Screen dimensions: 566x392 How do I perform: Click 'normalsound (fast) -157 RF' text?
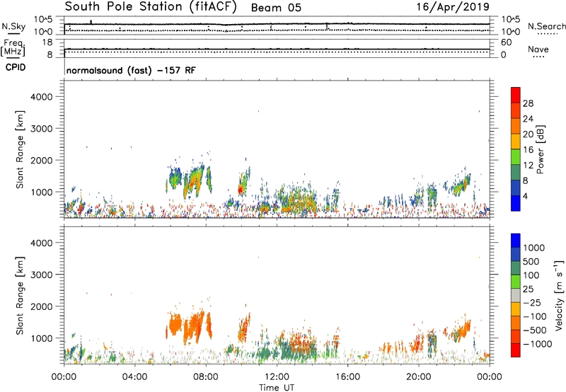[131, 70]
